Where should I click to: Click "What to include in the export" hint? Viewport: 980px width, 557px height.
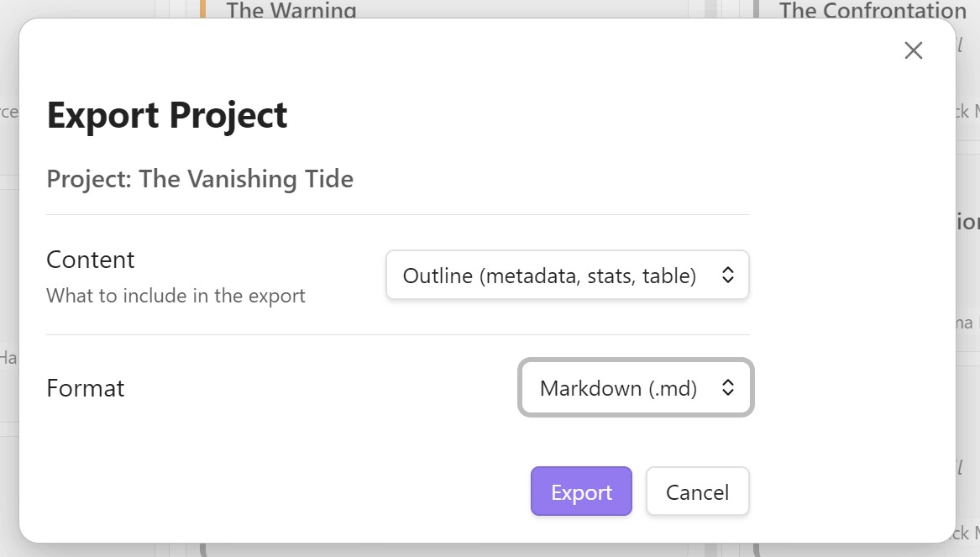click(x=176, y=296)
